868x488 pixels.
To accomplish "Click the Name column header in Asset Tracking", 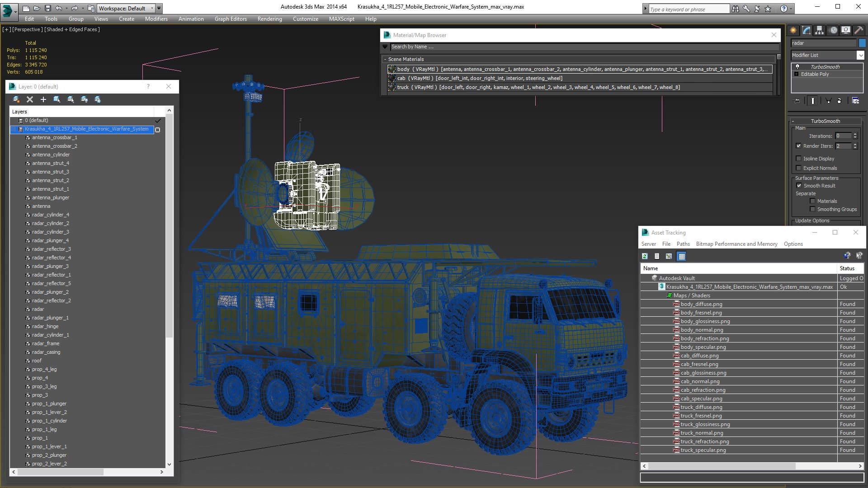I will click(x=739, y=268).
